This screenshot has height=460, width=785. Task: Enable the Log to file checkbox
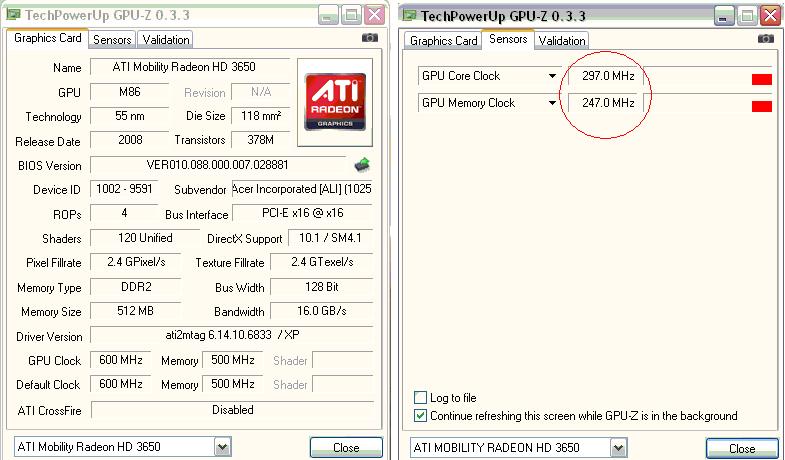point(420,397)
